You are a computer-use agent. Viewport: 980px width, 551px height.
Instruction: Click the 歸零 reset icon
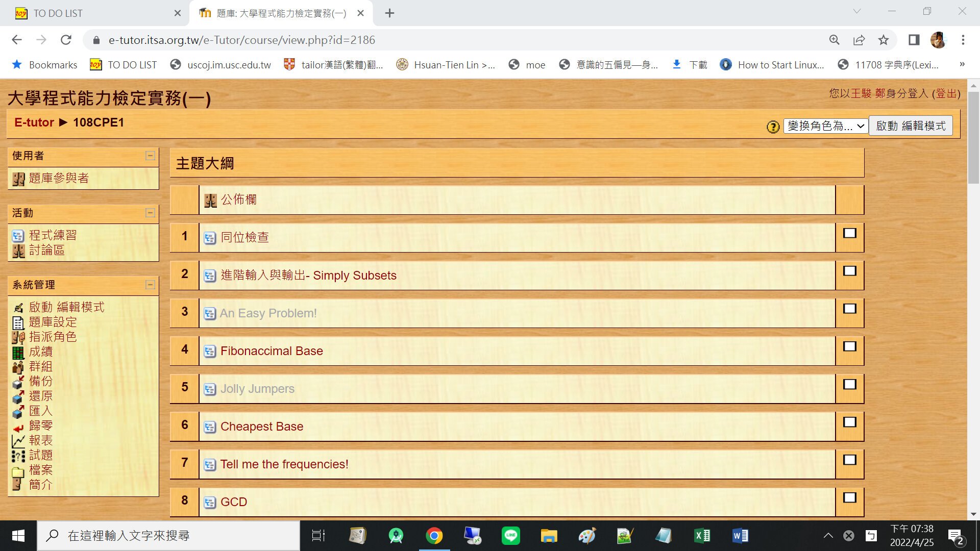[18, 428]
